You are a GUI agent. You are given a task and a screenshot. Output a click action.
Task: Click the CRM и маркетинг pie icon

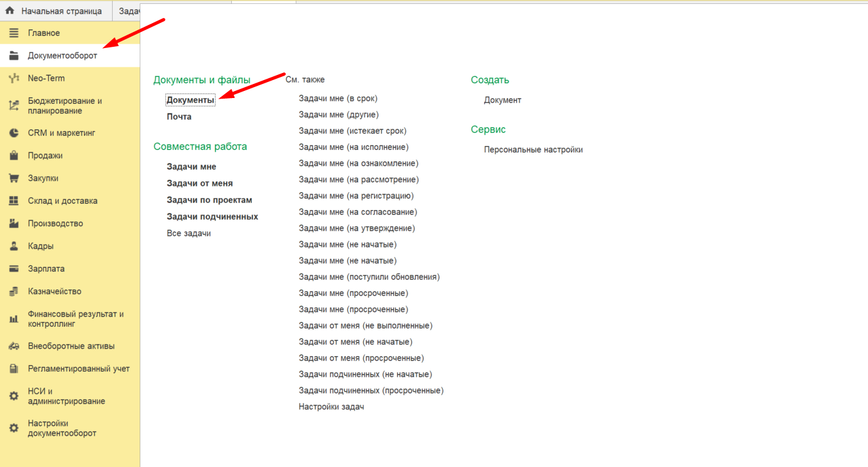(13, 133)
